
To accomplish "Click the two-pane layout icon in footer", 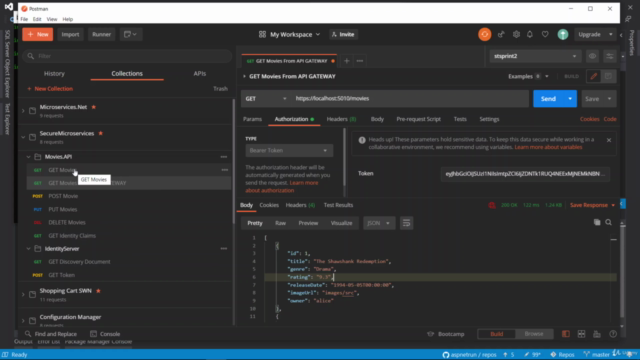I will pos(566,334).
